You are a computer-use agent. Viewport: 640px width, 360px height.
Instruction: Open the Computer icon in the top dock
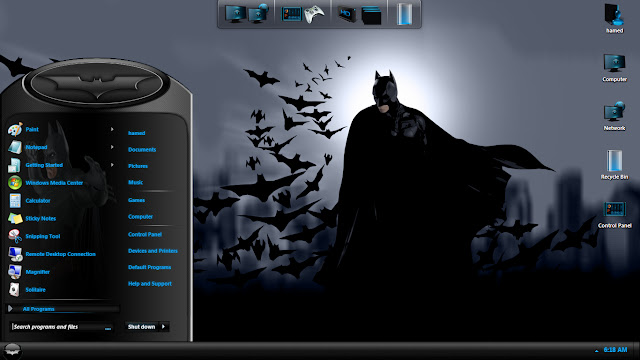click(x=236, y=14)
